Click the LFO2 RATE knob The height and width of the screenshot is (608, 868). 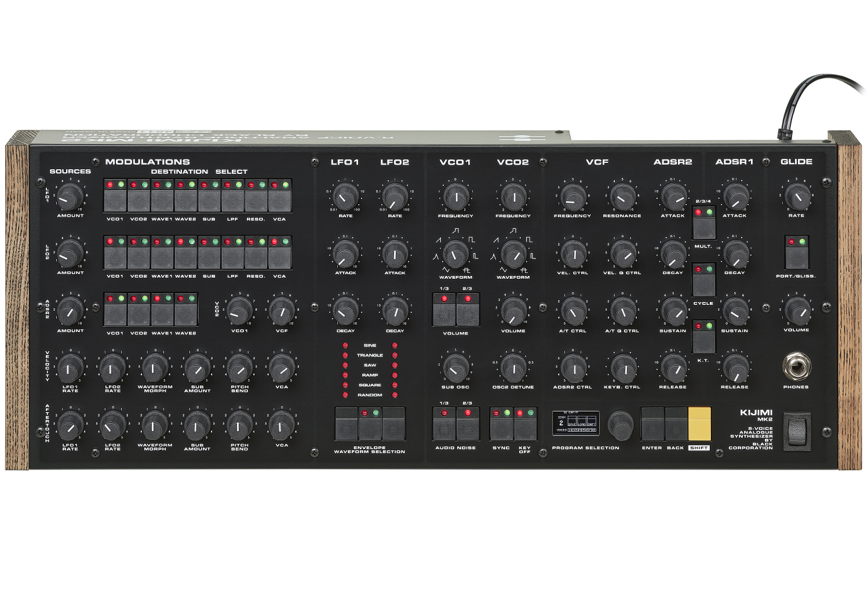(395, 197)
